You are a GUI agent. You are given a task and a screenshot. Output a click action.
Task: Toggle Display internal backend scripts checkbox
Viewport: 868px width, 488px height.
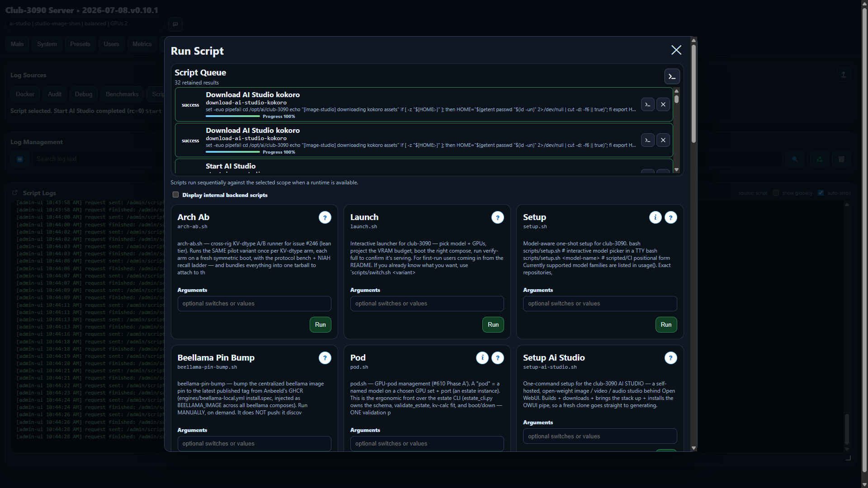[x=176, y=195]
